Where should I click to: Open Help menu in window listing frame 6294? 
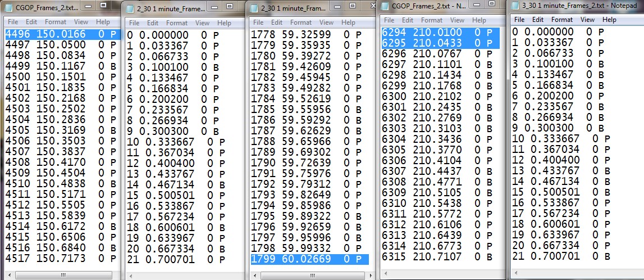click(x=479, y=20)
